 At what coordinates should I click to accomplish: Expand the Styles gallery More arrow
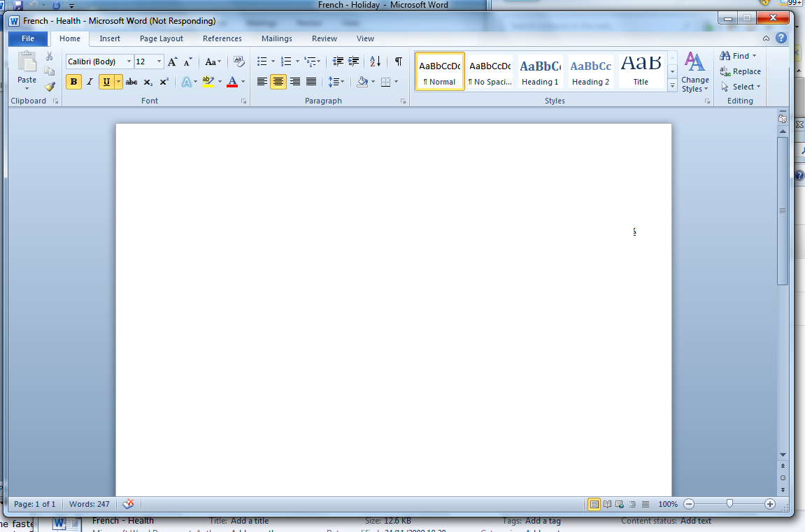click(673, 86)
